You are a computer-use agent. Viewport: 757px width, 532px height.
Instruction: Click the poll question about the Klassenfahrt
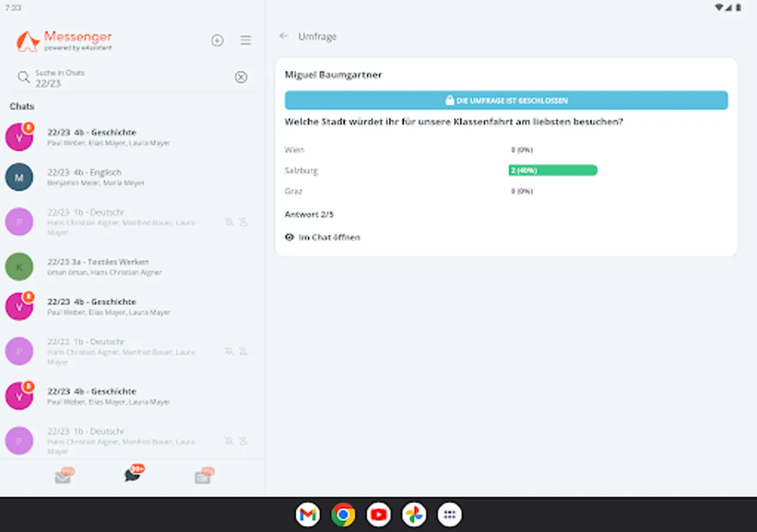tap(454, 122)
